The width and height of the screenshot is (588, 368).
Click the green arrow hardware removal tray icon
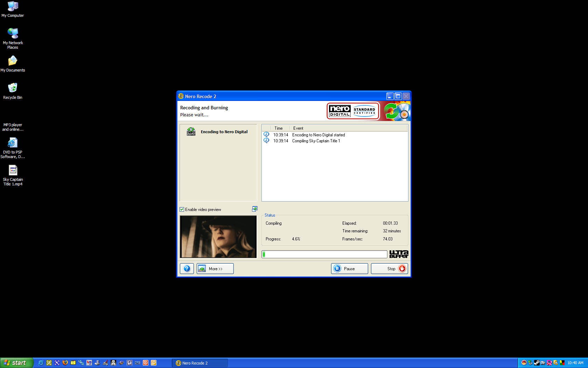click(x=530, y=363)
